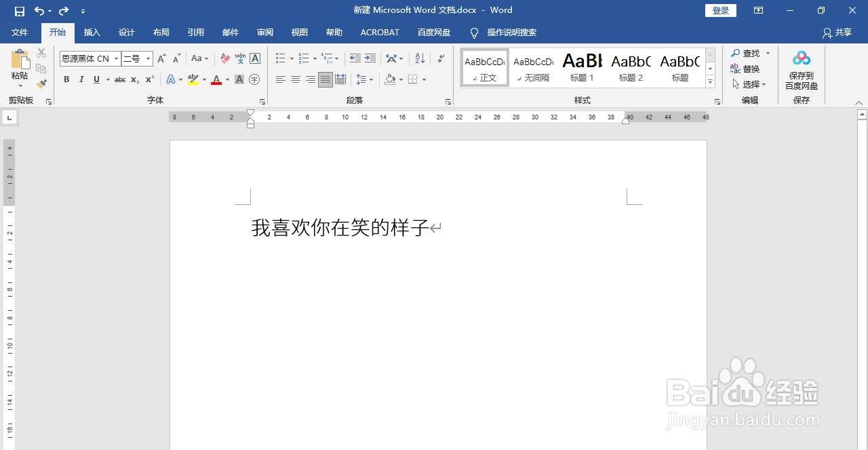Increase paragraph indent
Viewport: 868px width, 450px height.
point(370,59)
